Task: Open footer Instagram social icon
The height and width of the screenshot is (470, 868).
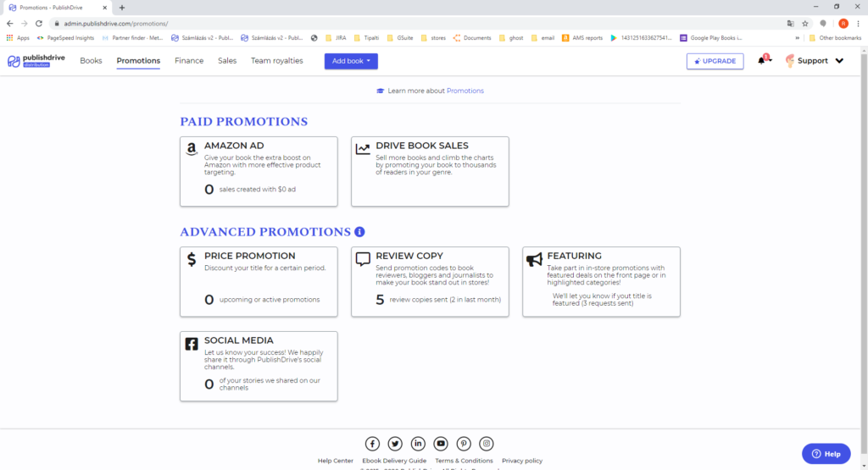Action: tap(486, 444)
